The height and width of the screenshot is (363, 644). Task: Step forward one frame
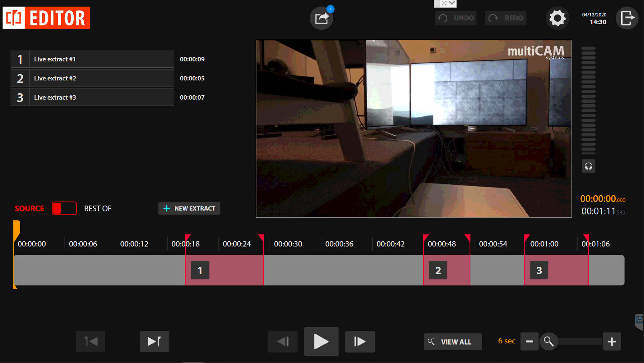click(x=360, y=341)
